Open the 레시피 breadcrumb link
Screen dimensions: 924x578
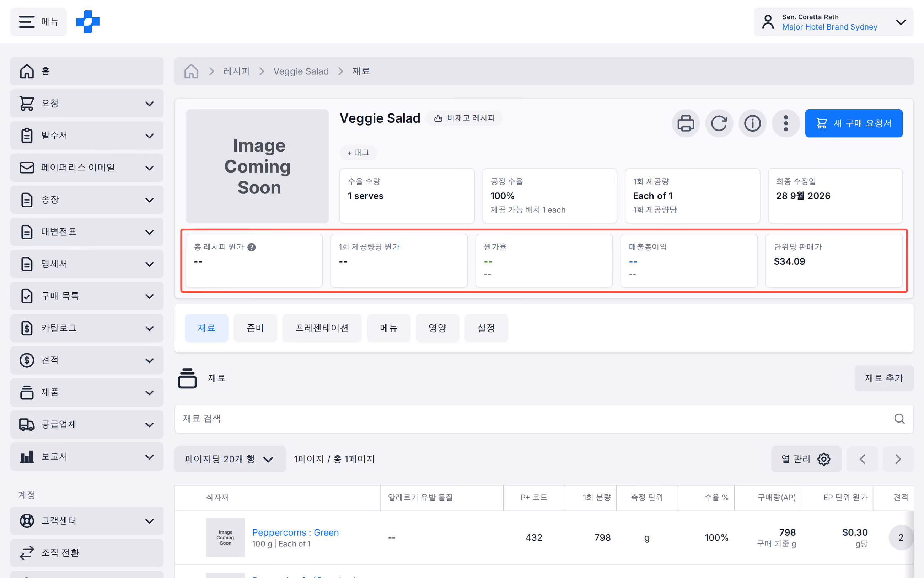click(x=236, y=71)
